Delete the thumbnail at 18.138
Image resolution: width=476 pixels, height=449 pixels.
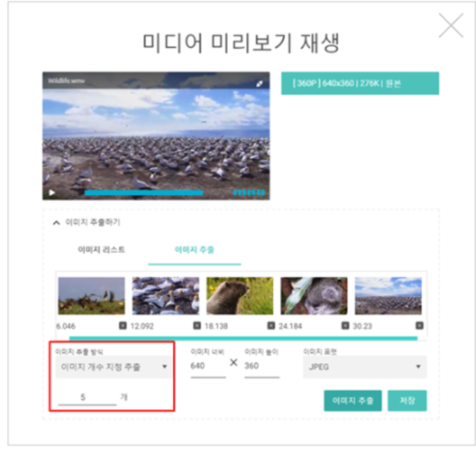click(271, 326)
